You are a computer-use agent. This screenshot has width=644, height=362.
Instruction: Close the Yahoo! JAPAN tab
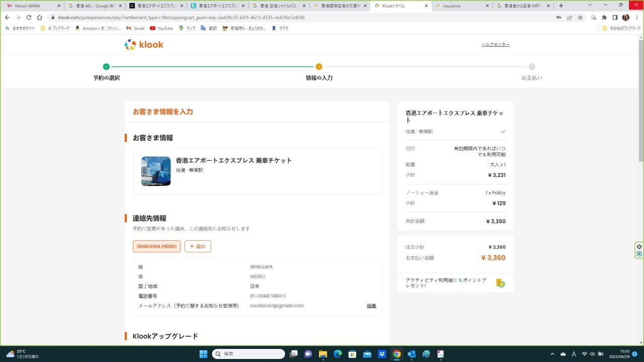(59, 6)
